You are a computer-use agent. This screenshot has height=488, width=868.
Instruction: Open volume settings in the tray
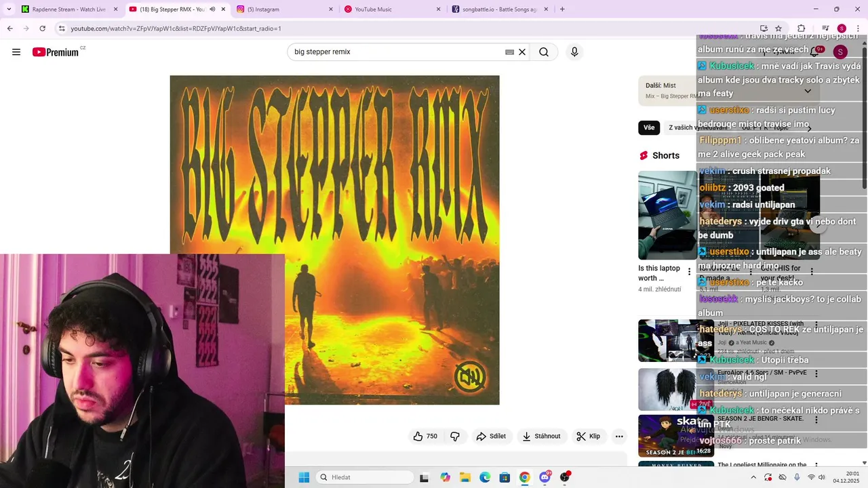pos(822,477)
